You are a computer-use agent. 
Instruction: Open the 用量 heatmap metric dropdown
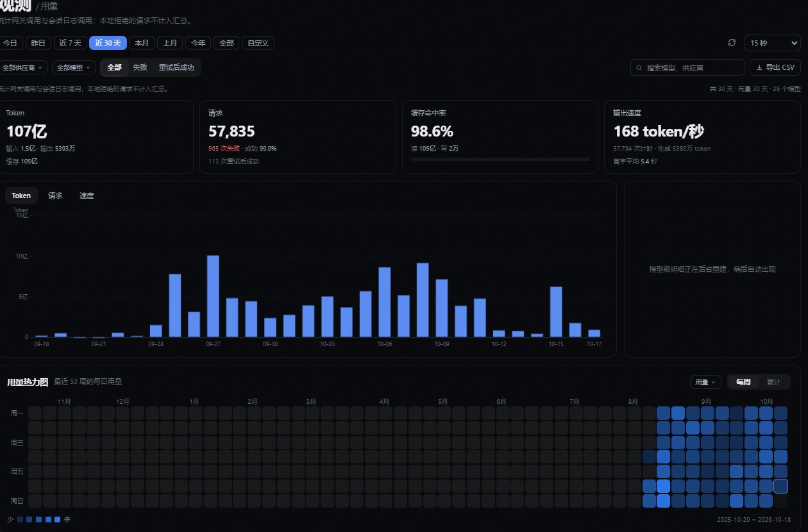pos(706,382)
